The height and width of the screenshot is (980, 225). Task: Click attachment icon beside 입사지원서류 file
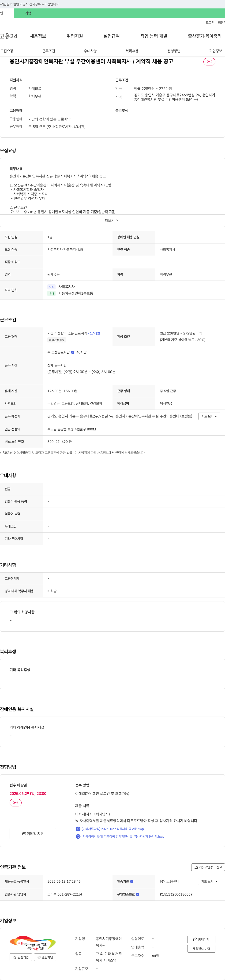tap(78, 837)
